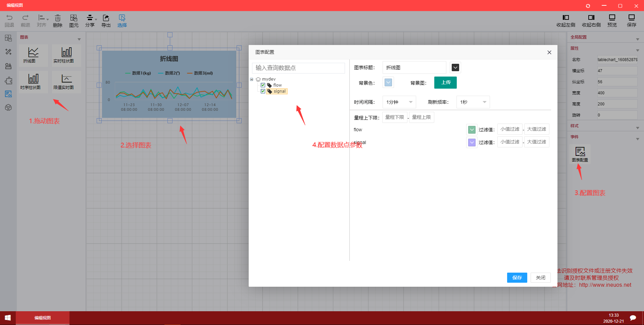The width and height of the screenshot is (644, 325).
Task: Click the 高度 property field showing 200
Action: (617, 104)
